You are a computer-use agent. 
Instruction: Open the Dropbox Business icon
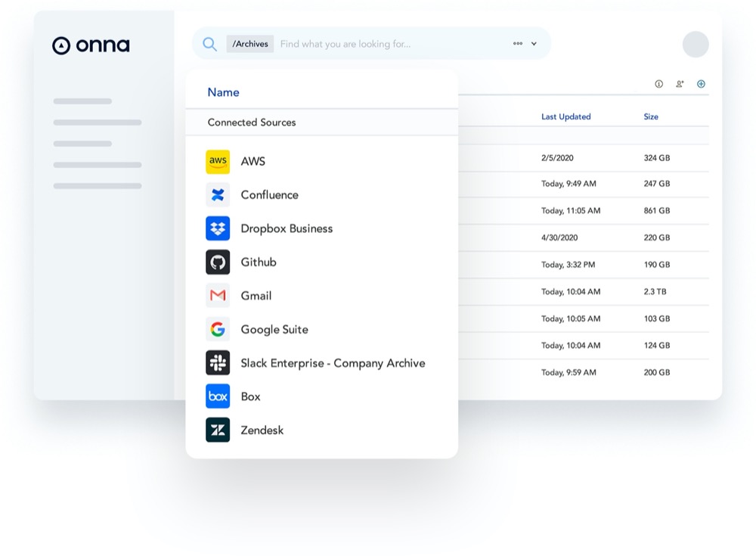point(218,228)
